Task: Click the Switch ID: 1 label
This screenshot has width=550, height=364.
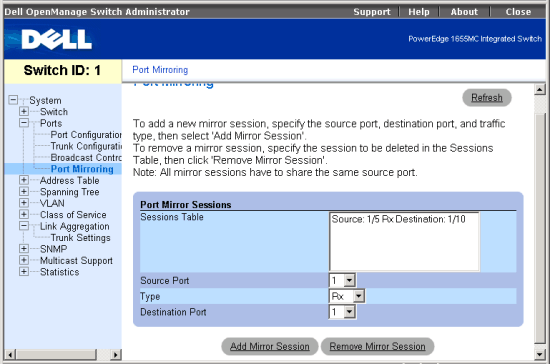Action: click(x=62, y=70)
